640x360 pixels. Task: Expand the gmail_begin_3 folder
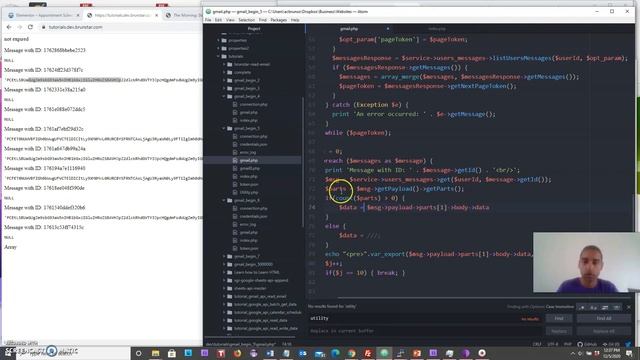tap(224, 88)
